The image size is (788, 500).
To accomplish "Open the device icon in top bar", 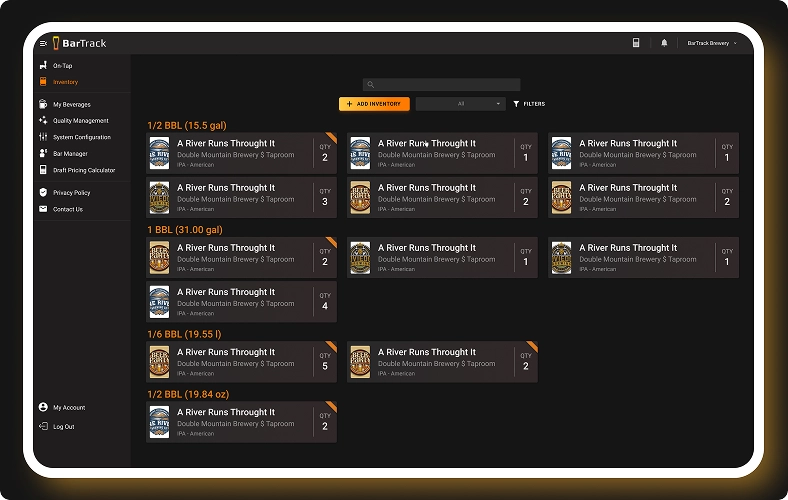I will (x=636, y=43).
